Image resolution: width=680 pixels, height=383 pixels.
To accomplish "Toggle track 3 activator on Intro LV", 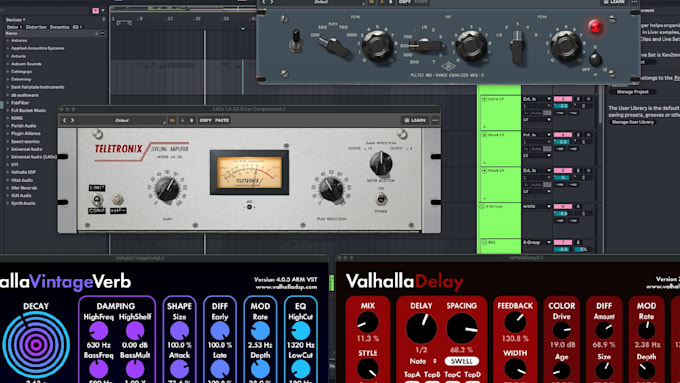I will click(x=562, y=99).
